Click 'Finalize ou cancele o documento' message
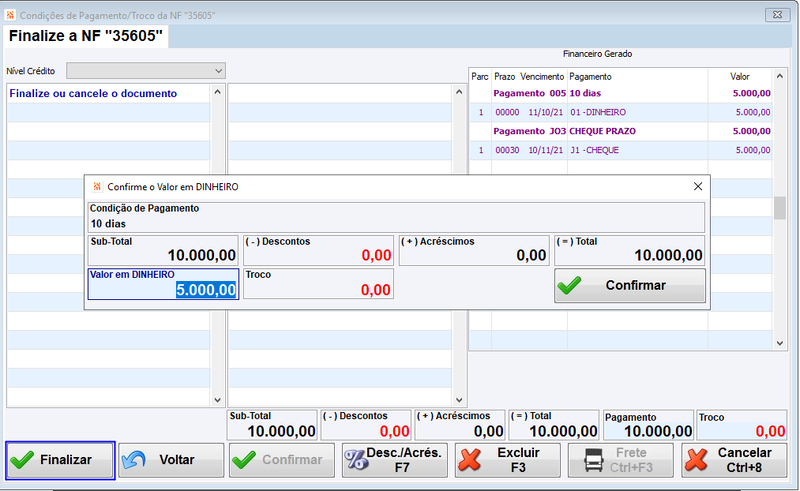800x491 pixels. (x=93, y=93)
